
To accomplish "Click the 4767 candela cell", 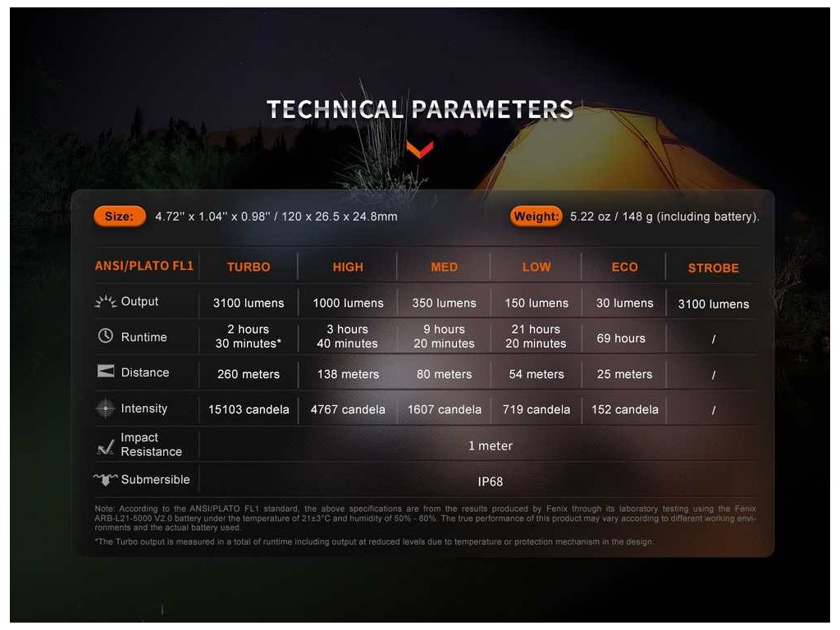I will tap(348, 409).
